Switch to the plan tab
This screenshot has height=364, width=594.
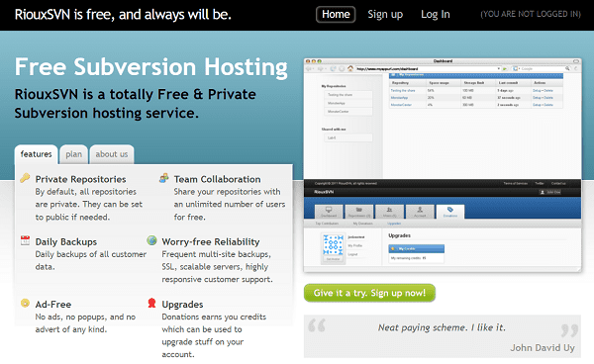pos(73,154)
